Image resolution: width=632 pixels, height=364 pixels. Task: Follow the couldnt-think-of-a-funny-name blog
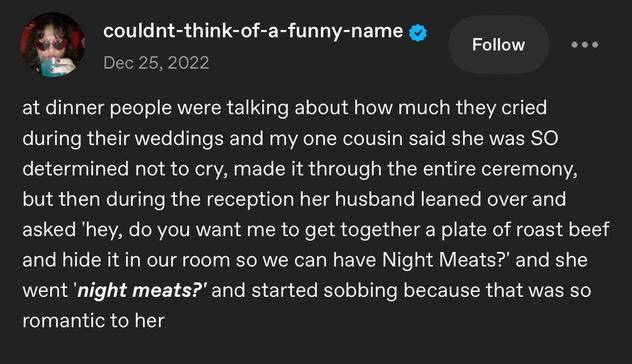pos(498,45)
